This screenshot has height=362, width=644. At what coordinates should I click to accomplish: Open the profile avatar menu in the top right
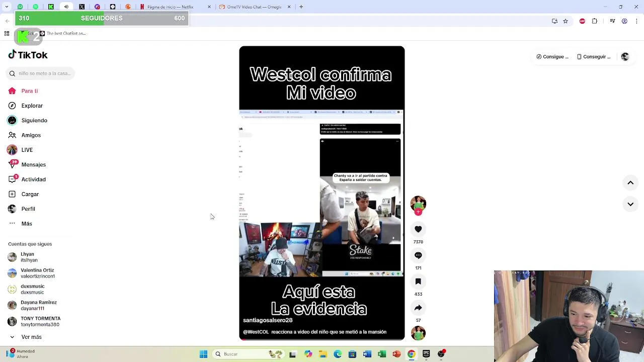click(625, 57)
